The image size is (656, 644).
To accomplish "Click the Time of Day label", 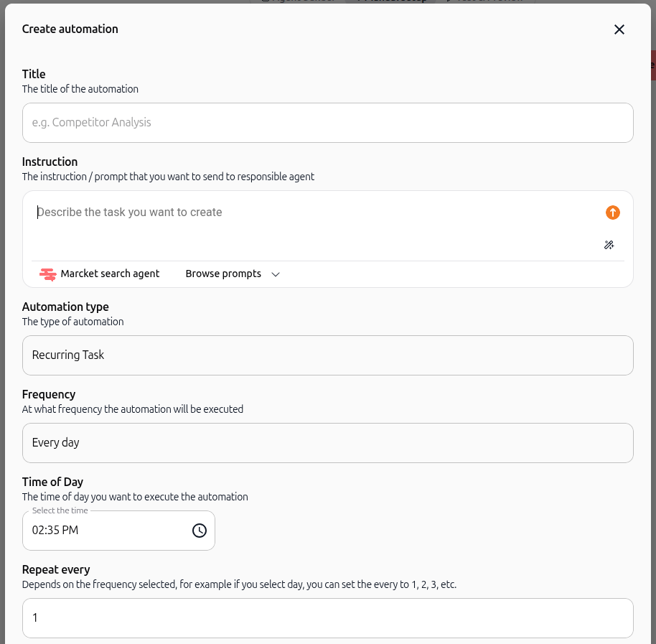I will [x=52, y=482].
